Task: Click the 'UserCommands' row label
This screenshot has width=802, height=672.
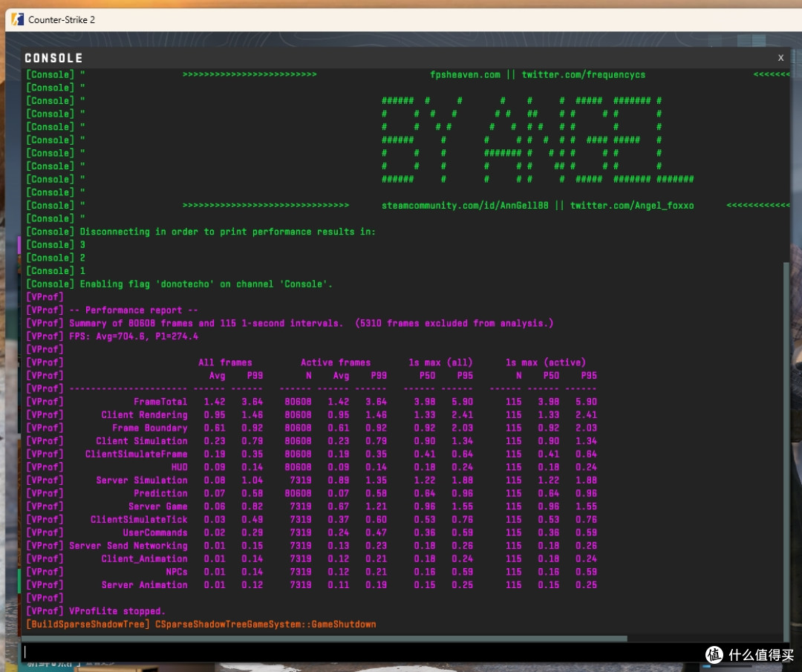Action: 155,533
